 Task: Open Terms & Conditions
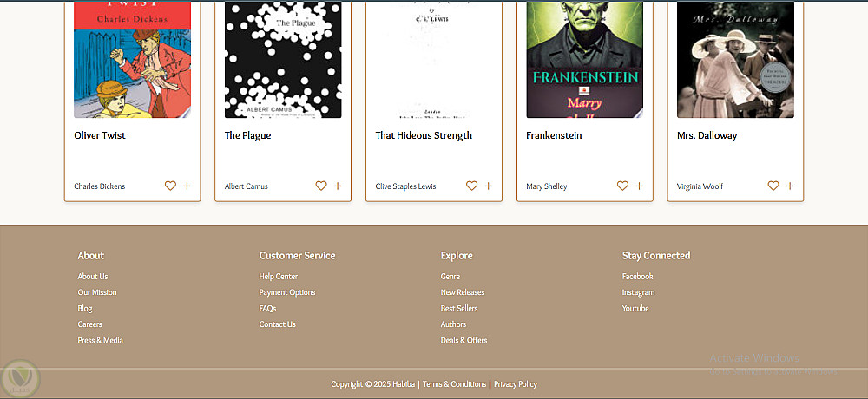[x=454, y=384]
